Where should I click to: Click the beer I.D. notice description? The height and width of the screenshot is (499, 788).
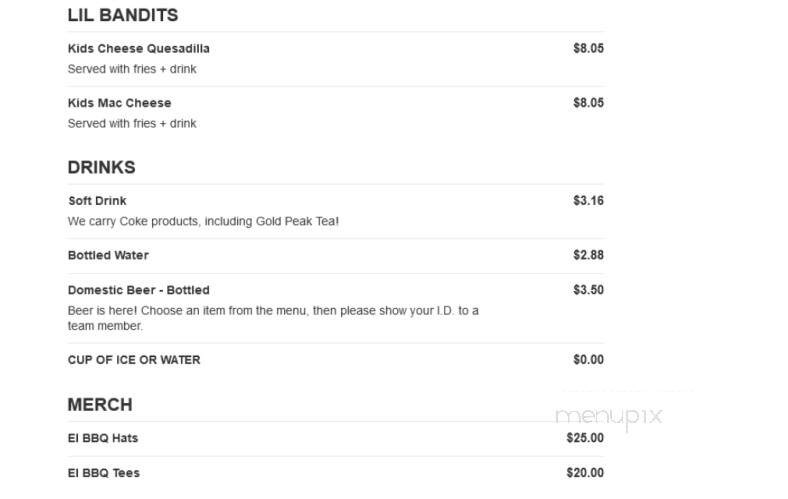pos(273,318)
